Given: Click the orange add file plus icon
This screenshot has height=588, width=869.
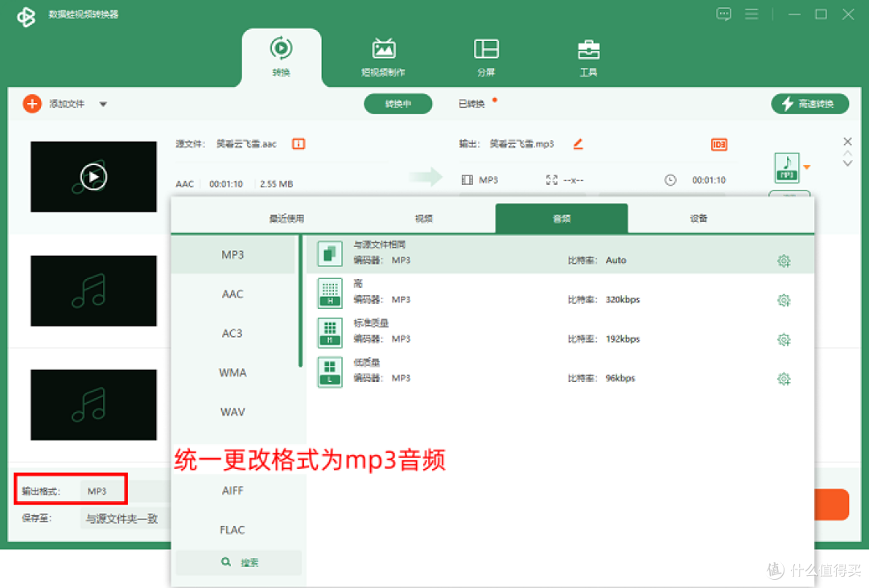Looking at the screenshot, I should coord(32,104).
